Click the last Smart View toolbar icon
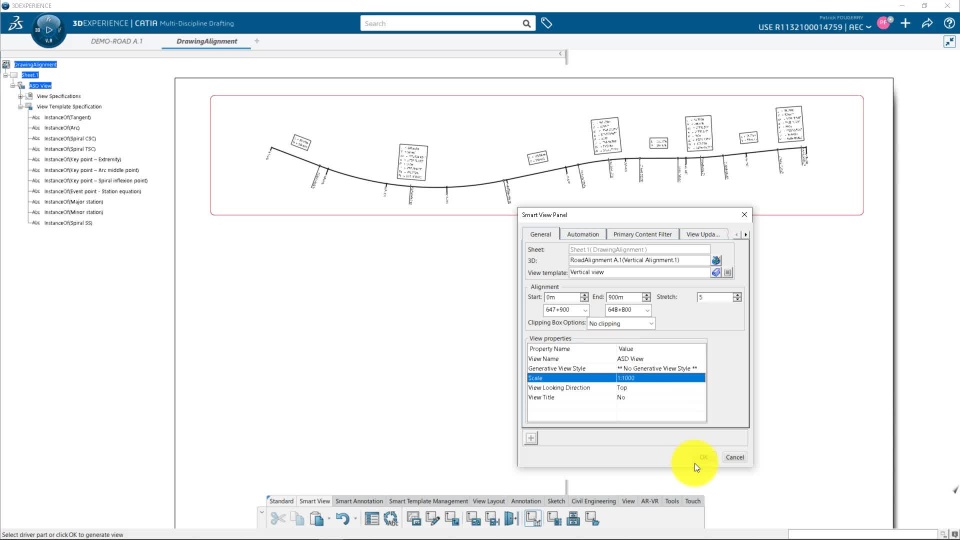The width and height of the screenshot is (960, 540). (x=592, y=519)
